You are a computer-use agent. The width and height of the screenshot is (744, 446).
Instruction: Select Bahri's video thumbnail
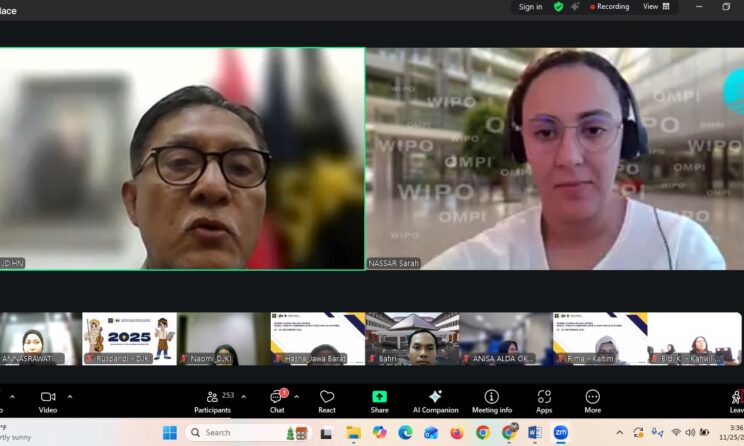point(411,339)
